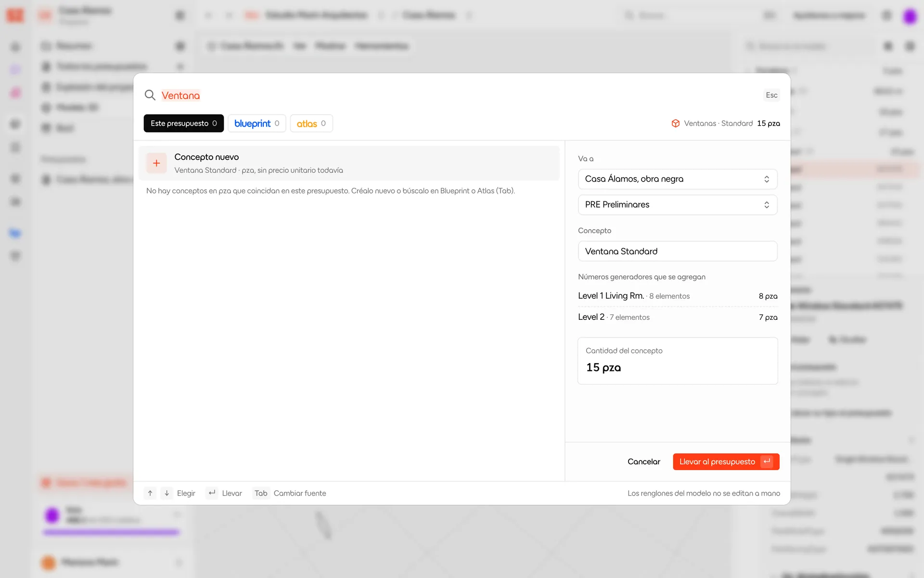Open the Casa Álamos, obra negra dropdown

pyautogui.click(x=678, y=179)
